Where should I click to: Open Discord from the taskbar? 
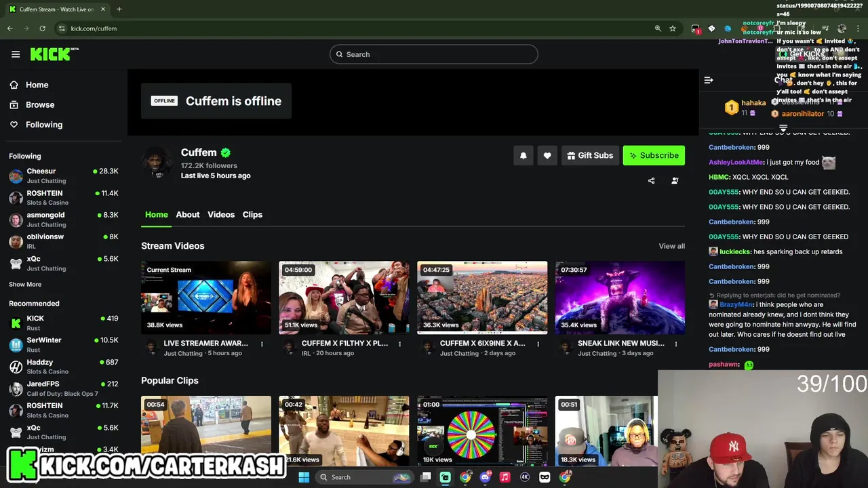pyautogui.click(x=485, y=477)
